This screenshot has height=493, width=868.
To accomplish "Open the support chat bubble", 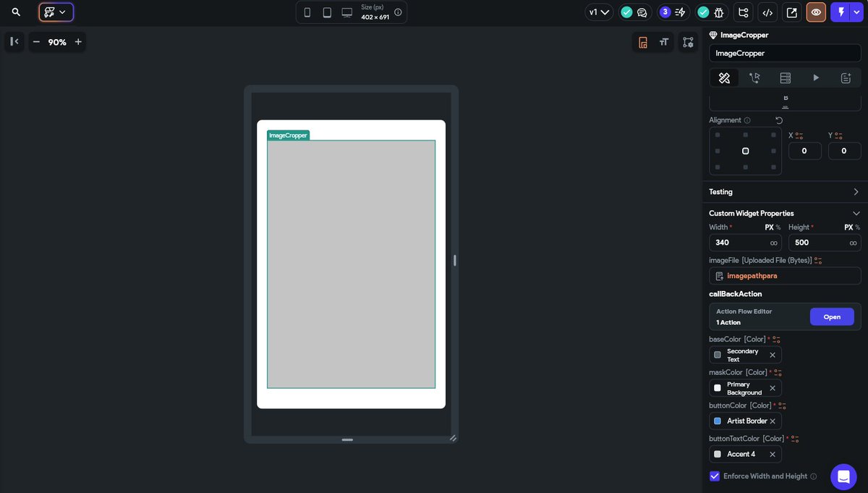I will pyautogui.click(x=843, y=477).
